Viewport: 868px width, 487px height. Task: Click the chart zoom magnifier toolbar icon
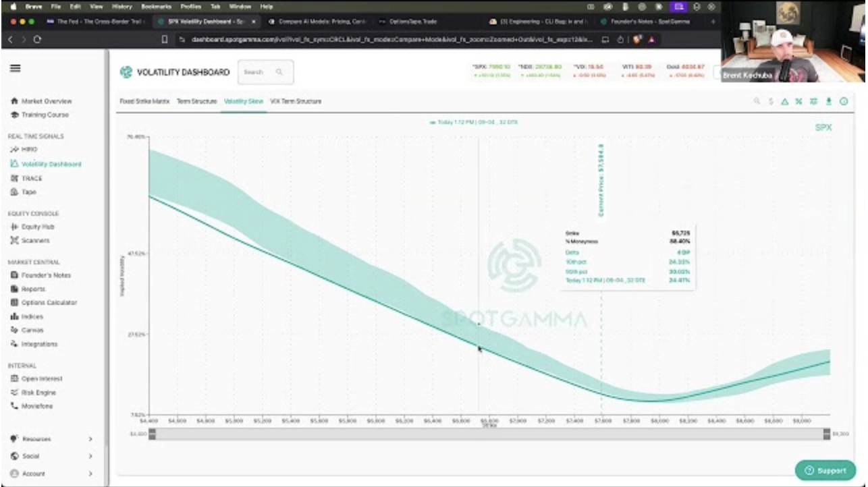pyautogui.click(x=757, y=101)
